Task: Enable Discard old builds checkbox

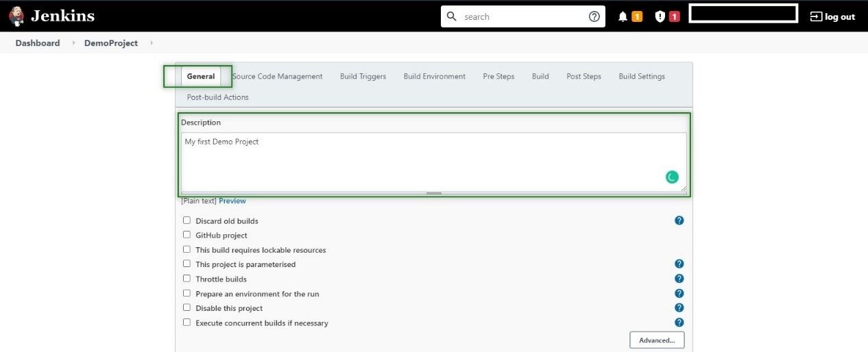Action: click(x=186, y=221)
